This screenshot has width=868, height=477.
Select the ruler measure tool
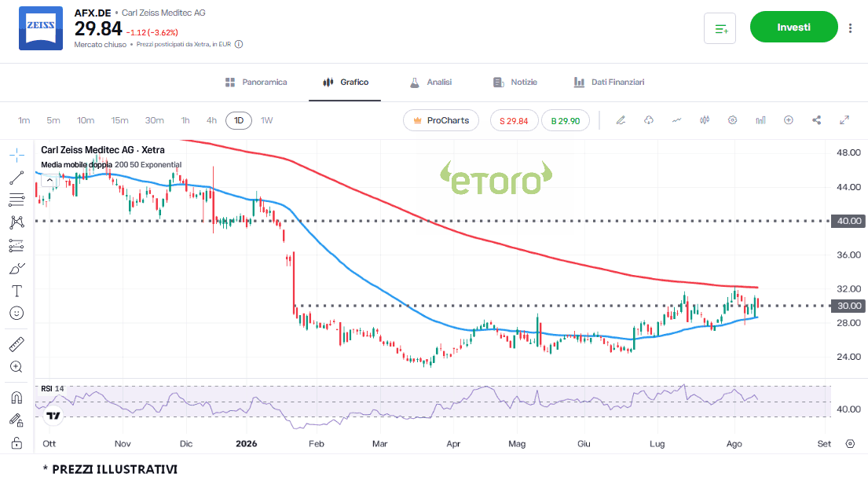(16, 345)
